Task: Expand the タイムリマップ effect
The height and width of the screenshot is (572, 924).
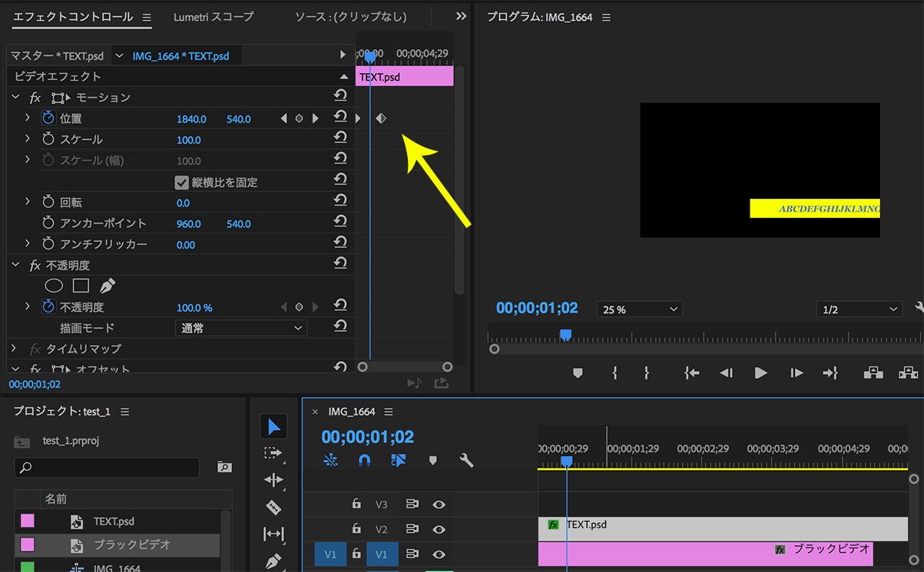Action: tap(14, 348)
